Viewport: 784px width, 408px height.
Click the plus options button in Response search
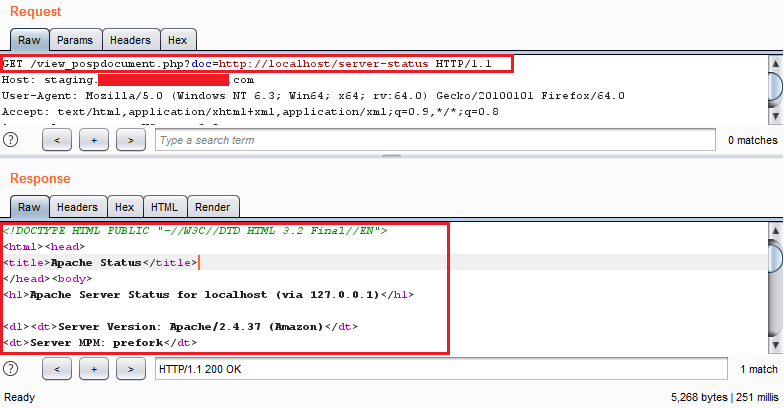coord(94,369)
